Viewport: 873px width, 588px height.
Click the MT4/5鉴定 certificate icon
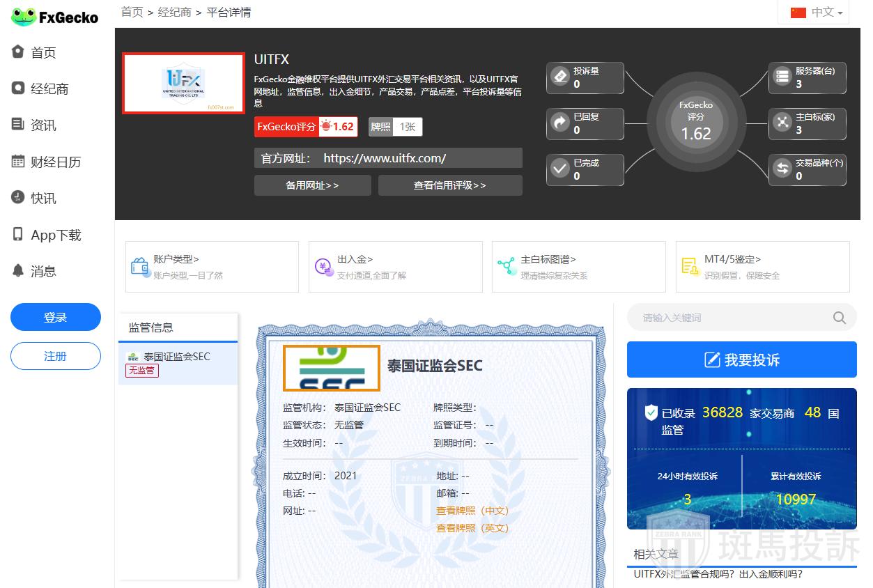pos(690,267)
